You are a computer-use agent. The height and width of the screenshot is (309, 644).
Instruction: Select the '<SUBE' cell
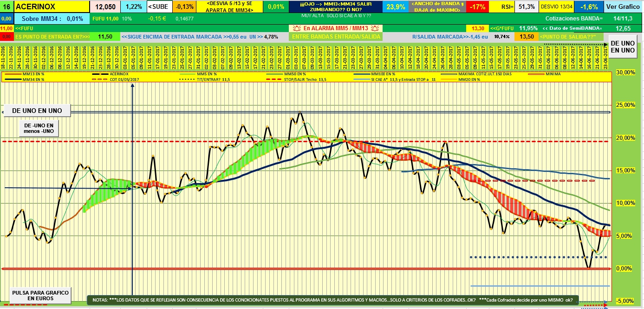point(159,7)
